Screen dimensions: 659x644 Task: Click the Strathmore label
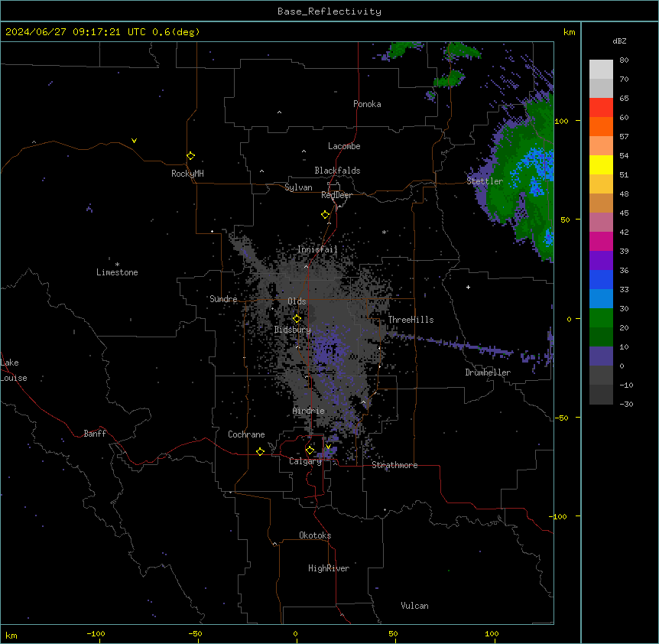(x=394, y=465)
